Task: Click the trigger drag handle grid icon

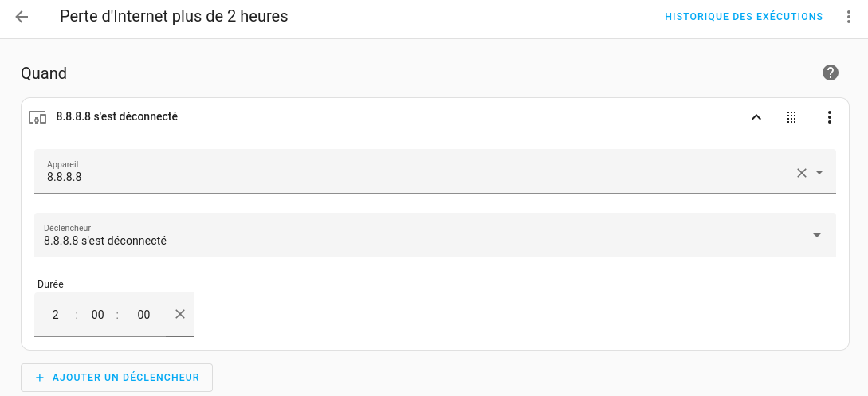Action: pos(791,117)
